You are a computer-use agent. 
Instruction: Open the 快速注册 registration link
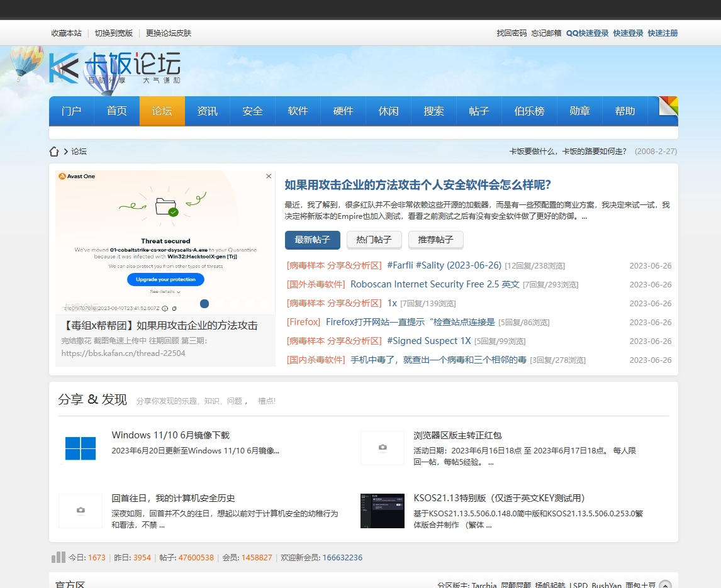[x=662, y=33]
